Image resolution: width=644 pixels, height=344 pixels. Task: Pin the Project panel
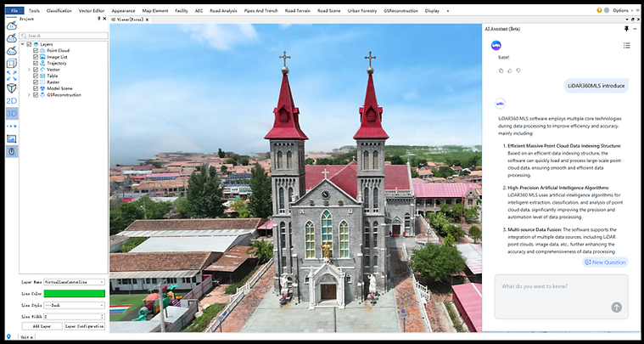pos(99,19)
